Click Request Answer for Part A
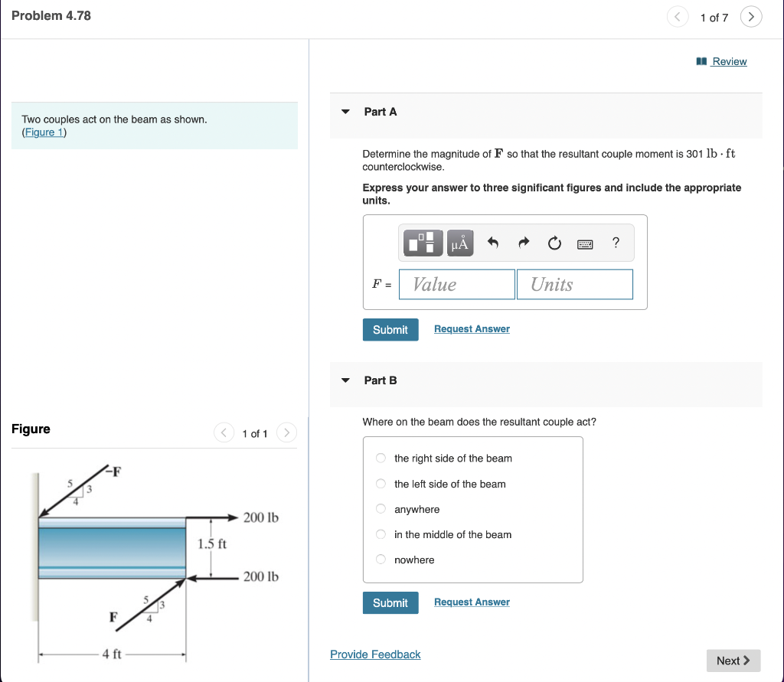 (472, 328)
